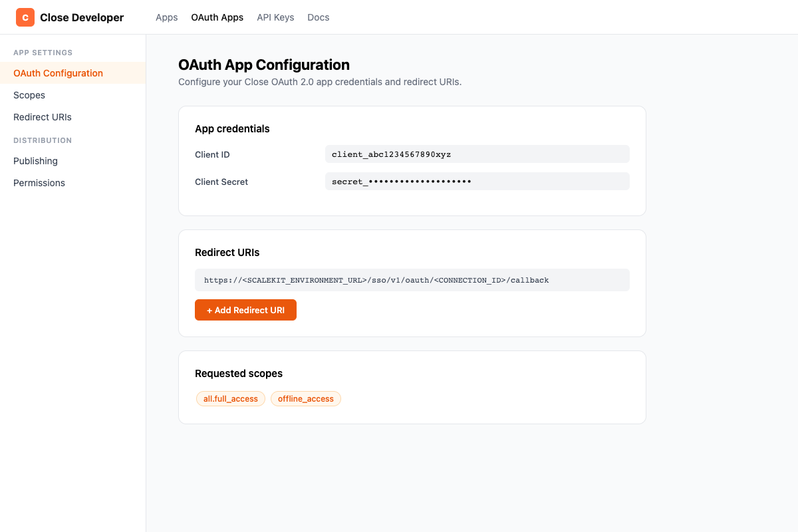Open the Apps navigation tab

click(166, 17)
